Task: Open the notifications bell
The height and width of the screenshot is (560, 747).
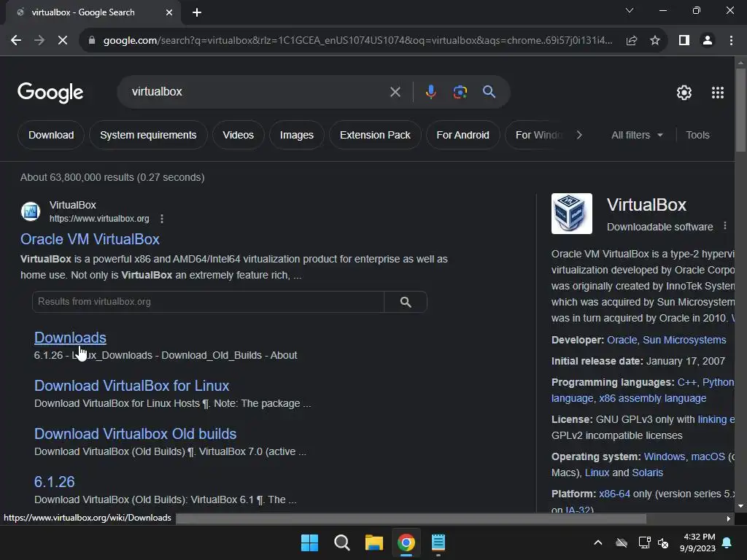Action: pos(727,542)
